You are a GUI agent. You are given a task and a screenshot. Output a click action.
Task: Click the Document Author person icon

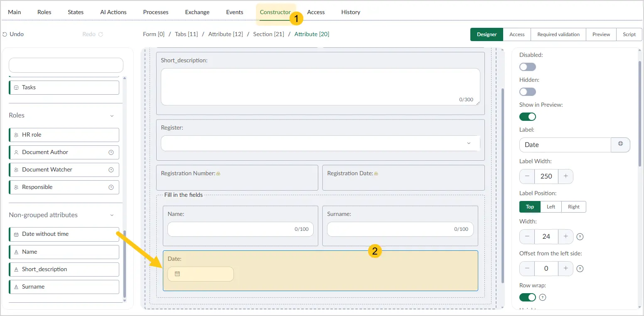[x=16, y=152]
